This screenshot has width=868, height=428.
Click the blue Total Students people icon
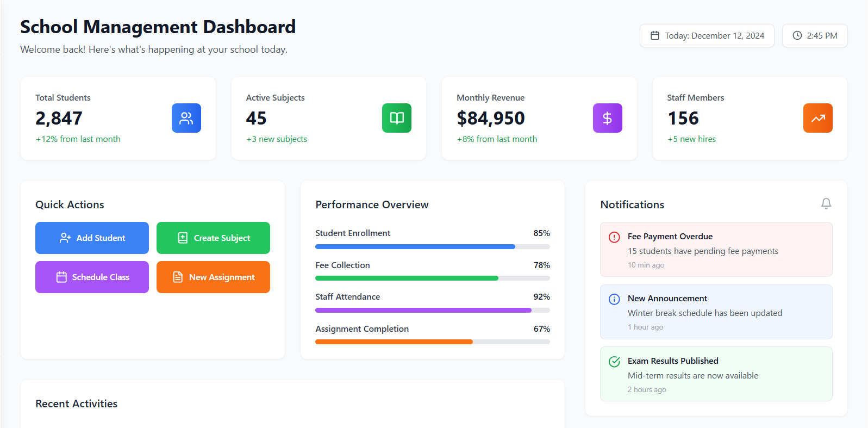(x=186, y=118)
